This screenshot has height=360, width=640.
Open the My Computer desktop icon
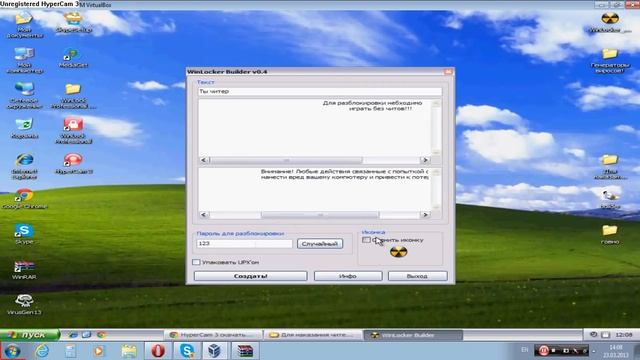tap(24, 60)
